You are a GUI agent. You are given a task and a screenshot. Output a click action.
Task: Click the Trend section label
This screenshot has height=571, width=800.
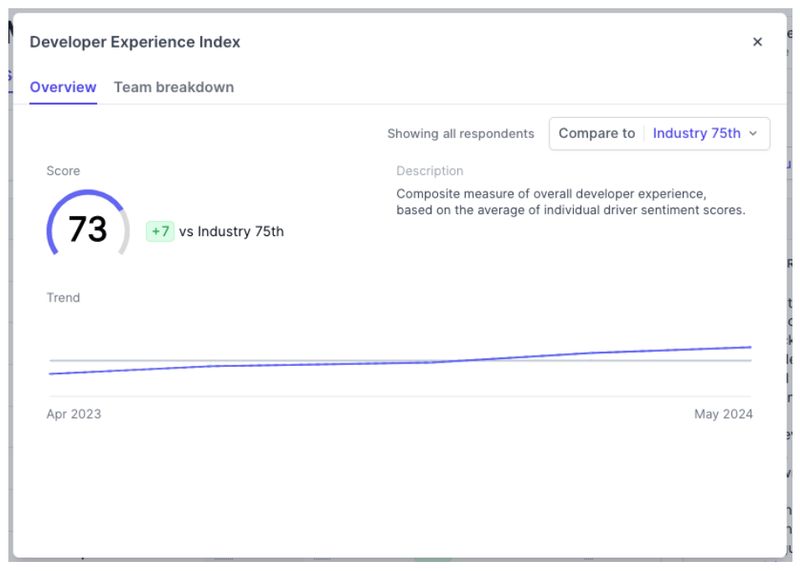click(63, 298)
